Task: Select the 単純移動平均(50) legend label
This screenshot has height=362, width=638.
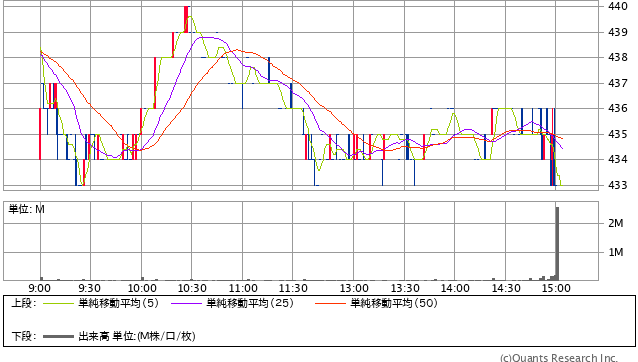Action: tap(394, 303)
